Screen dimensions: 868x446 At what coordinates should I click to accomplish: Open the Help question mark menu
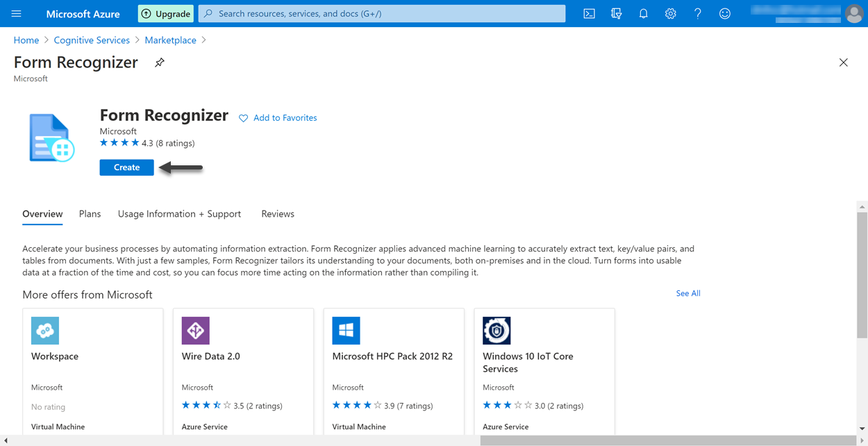pos(697,13)
